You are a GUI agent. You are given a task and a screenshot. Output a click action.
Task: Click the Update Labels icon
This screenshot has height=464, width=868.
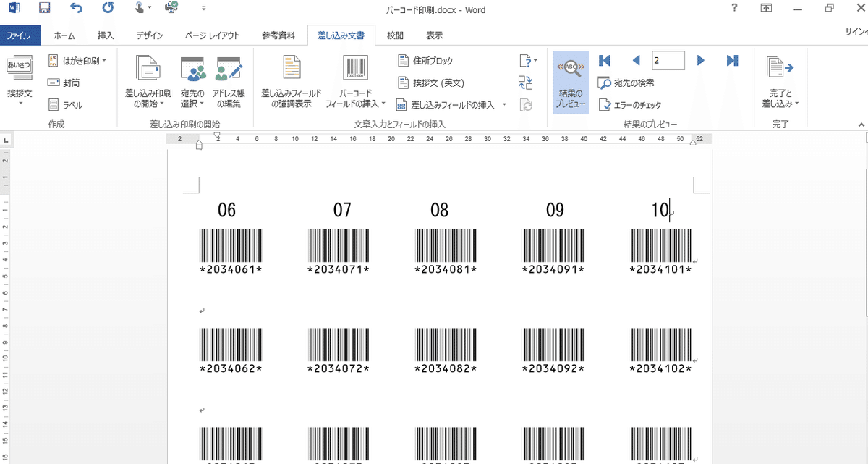[x=526, y=105]
